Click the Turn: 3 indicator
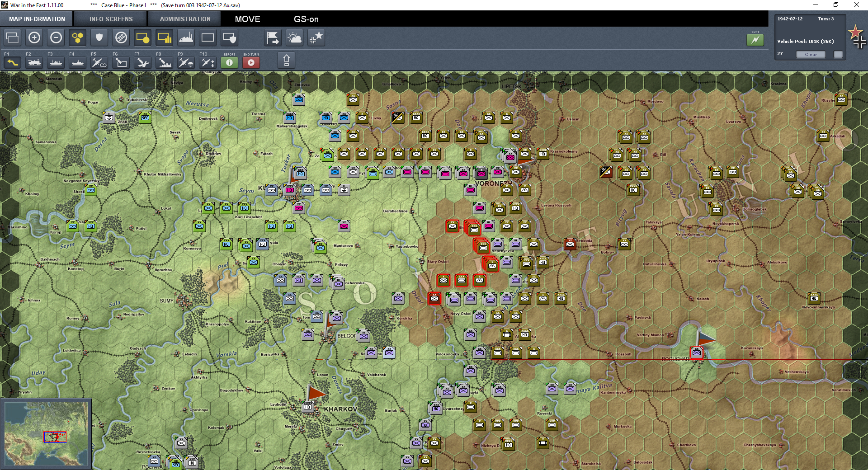 point(826,19)
